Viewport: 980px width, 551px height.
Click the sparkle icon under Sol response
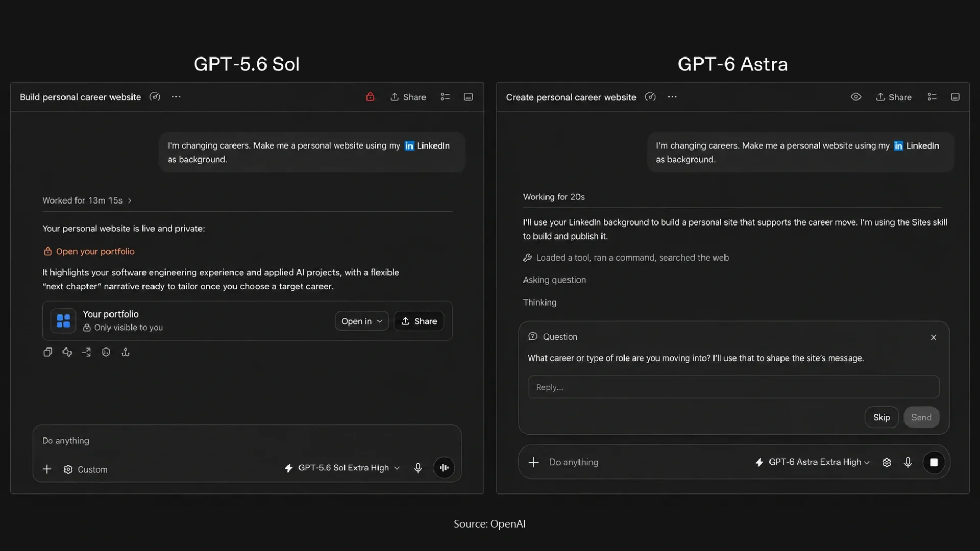[x=67, y=352]
